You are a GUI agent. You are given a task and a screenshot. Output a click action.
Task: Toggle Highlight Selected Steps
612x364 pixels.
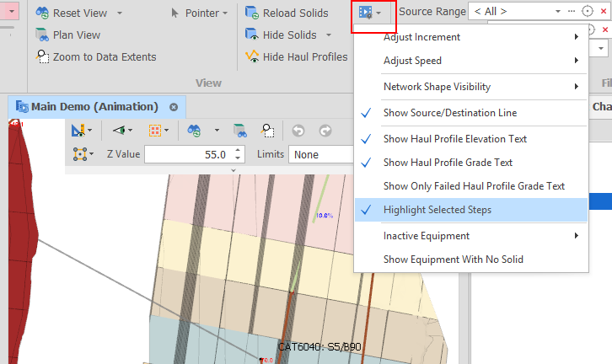coord(471,210)
